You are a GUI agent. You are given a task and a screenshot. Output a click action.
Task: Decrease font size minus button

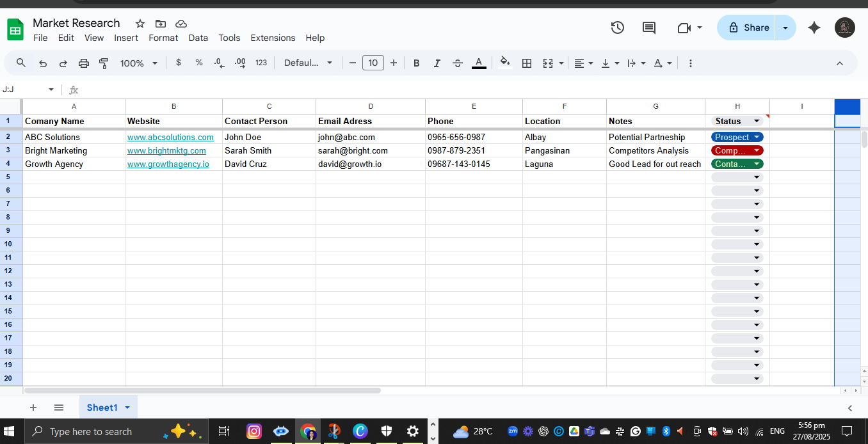pyautogui.click(x=352, y=63)
